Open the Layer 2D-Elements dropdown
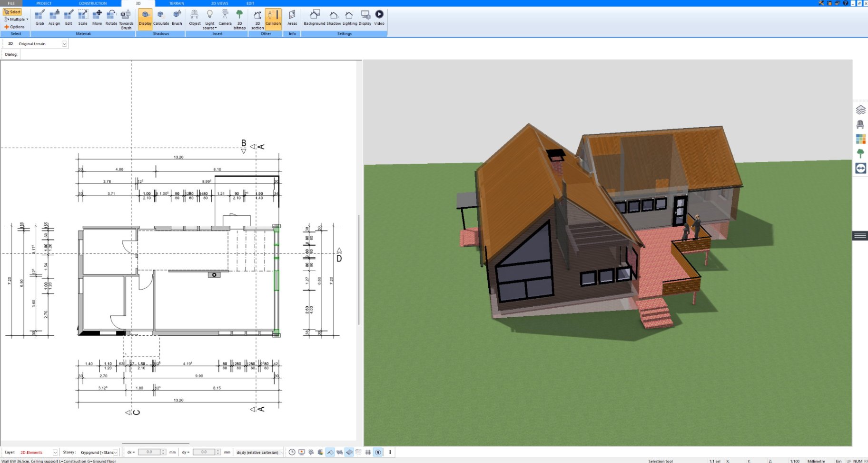Viewport: 868px width, 463px height. click(x=55, y=452)
